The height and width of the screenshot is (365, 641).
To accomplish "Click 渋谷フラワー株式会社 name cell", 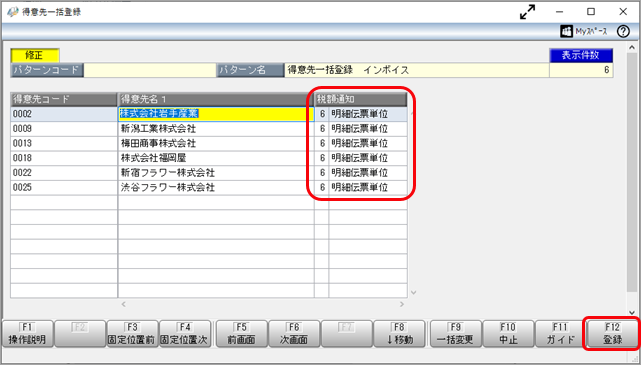I will (x=216, y=188).
